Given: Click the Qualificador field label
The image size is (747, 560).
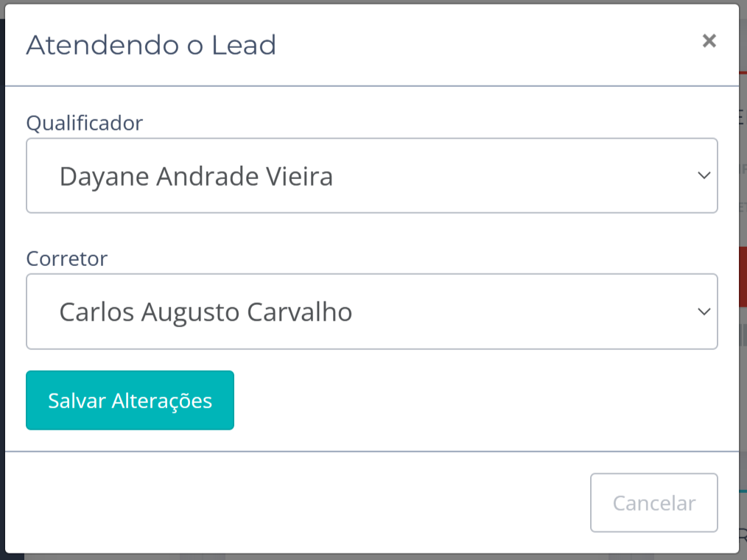Looking at the screenshot, I should pos(85,123).
